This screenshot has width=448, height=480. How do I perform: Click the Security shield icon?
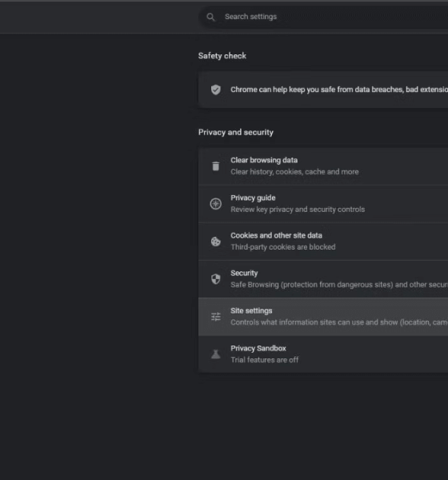(x=216, y=279)
